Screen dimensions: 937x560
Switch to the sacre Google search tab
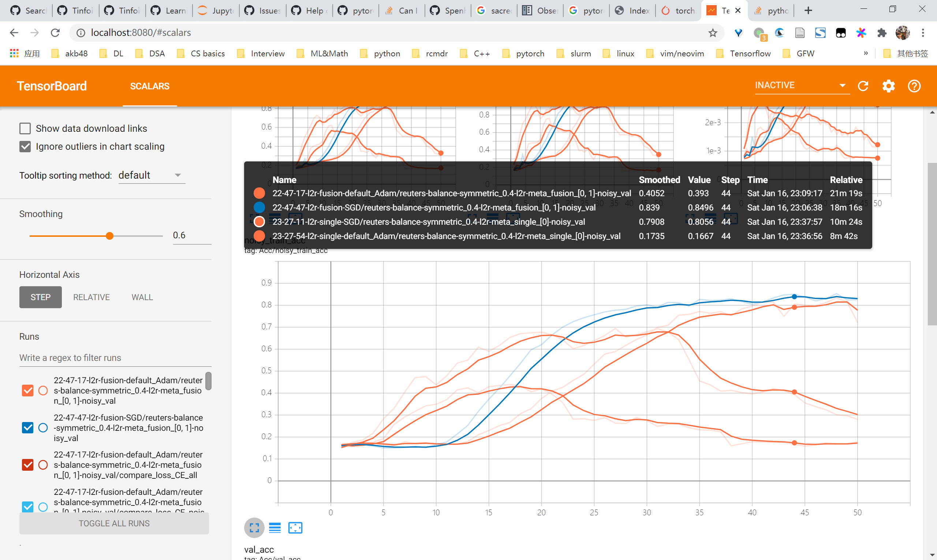[x=494, y=11]
